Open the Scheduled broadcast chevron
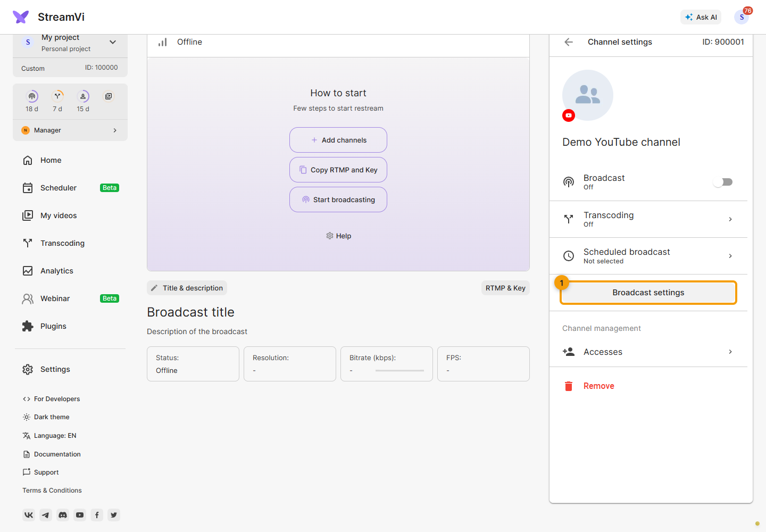The height and width of the screenshot is (532, 766). pyautogui.click(x=730, y=256)
